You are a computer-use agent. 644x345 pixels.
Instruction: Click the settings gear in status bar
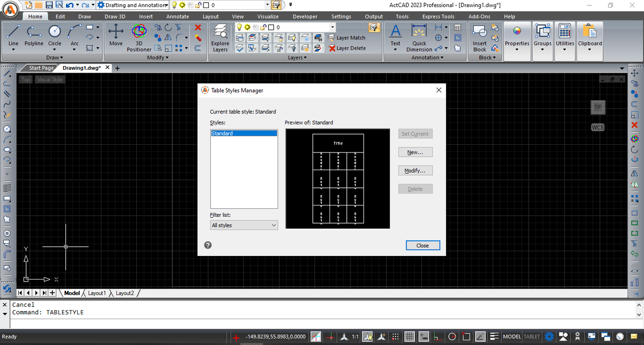pos(548,337)
